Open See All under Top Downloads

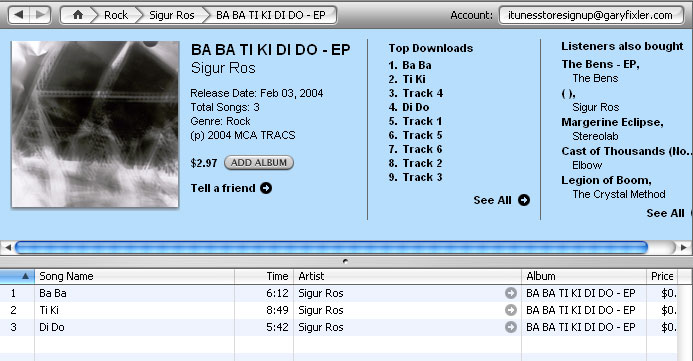(492, 200)
